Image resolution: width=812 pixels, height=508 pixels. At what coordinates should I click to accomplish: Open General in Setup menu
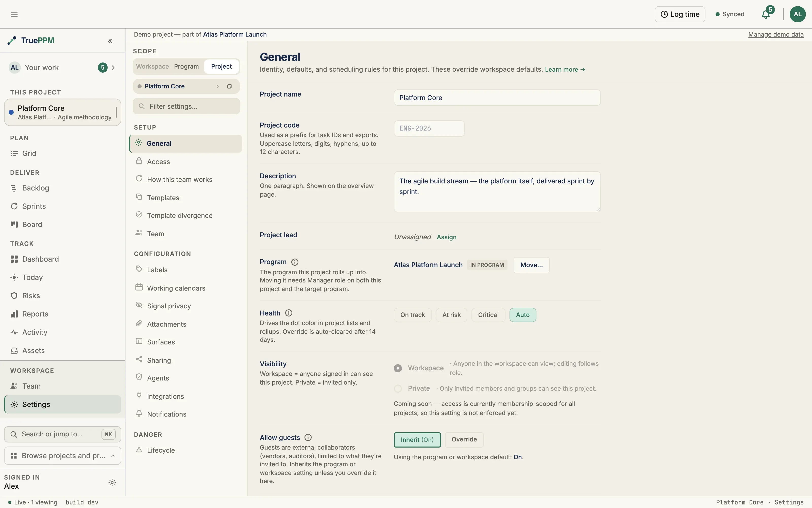(x=185, y=144)
